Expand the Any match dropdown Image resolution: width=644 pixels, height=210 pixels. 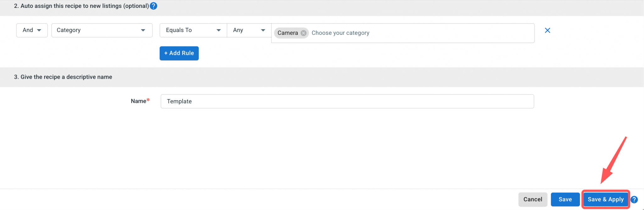(x=249, y=30)
